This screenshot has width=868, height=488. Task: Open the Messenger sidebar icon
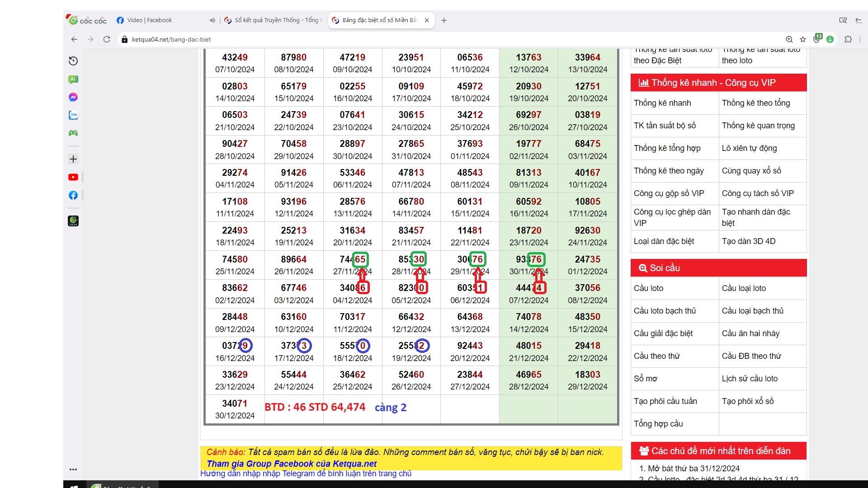click(73, 97)
